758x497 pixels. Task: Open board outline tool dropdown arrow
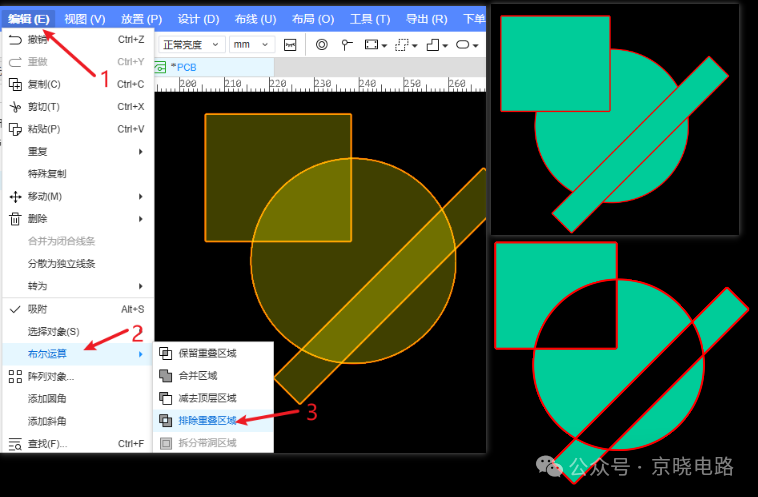pos(445,45)
